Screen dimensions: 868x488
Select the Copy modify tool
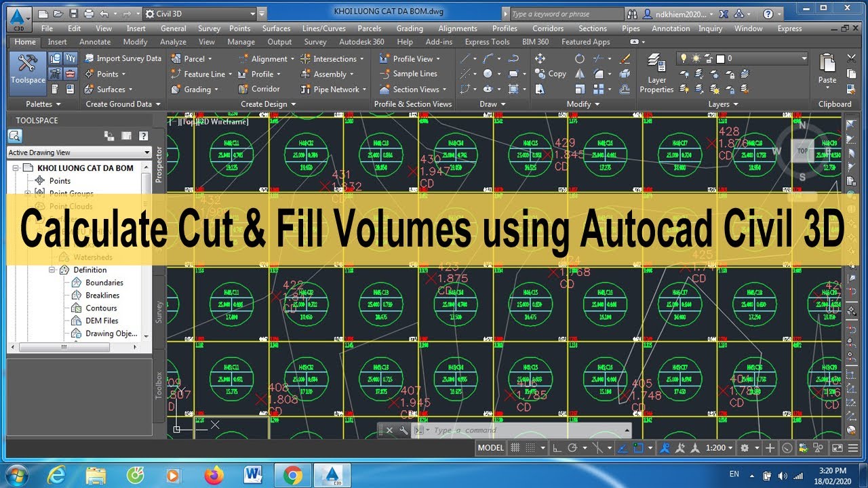(x=551, y=74)
